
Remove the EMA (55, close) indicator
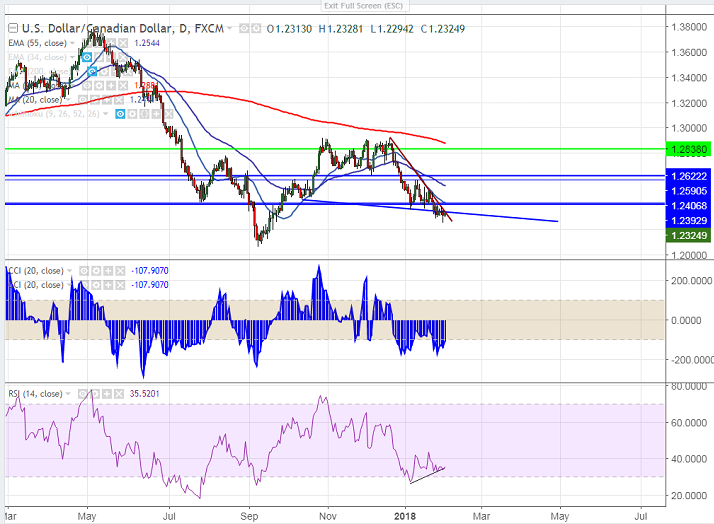point(122,43)
